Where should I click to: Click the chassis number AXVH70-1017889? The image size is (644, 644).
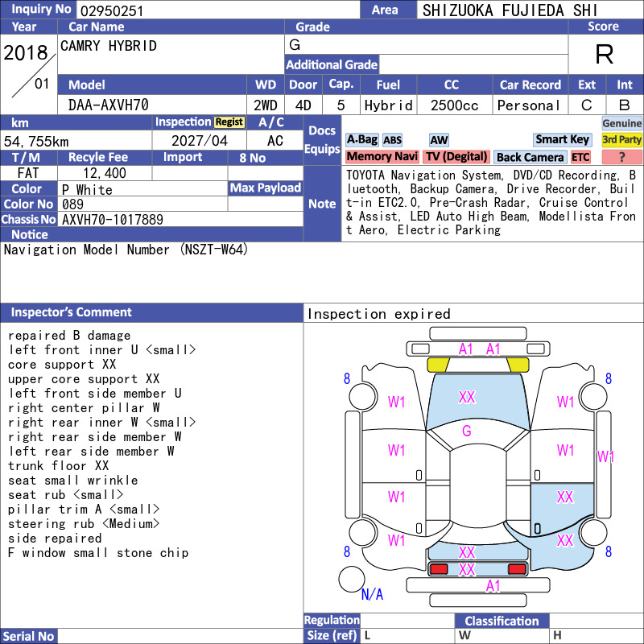[113, 220]
